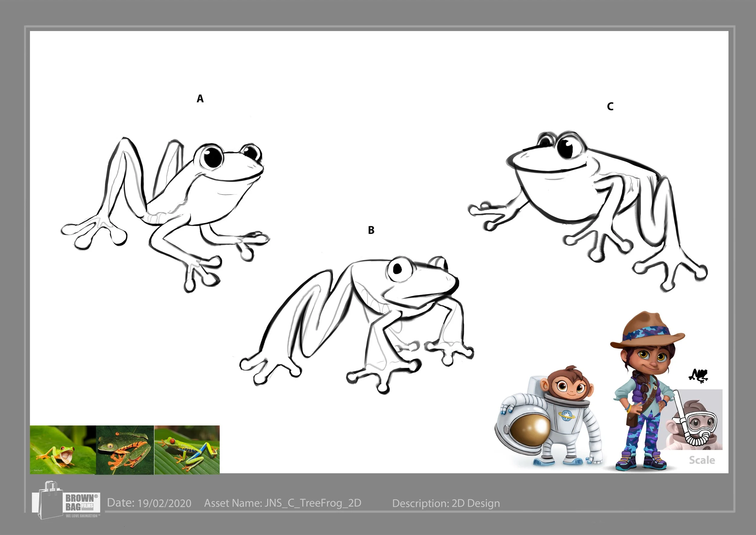
Task: Open the middle orange-footed frog photo
Action: click(125, 450)
